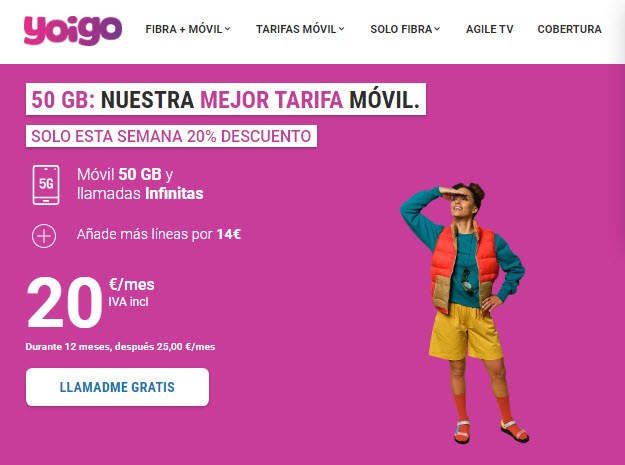This screenshot has width=625, height=465.
Task: Expand the FIBRA + MÓVIL chevron
Action: [228, 29]
